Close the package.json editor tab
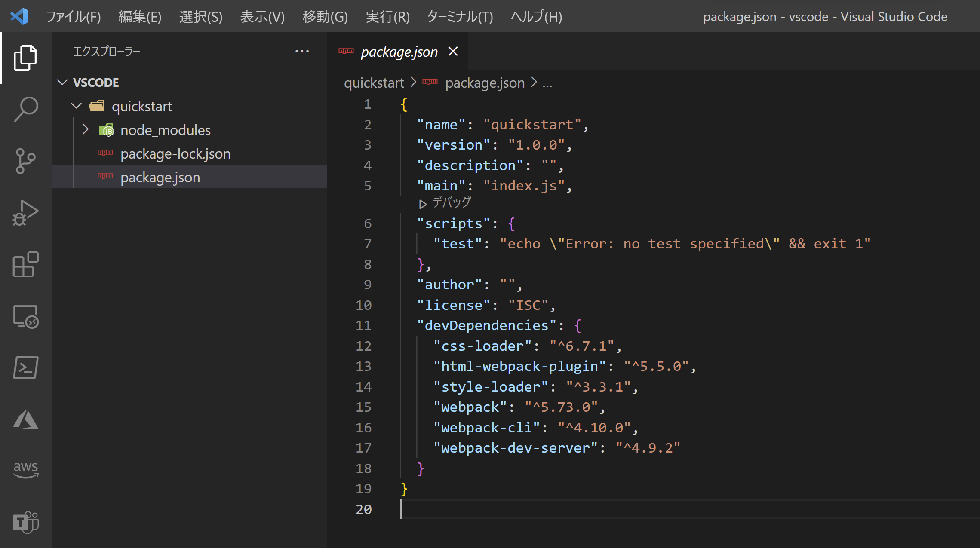The height and width of the screenshot is (548, 980). (x=453, y=51)
